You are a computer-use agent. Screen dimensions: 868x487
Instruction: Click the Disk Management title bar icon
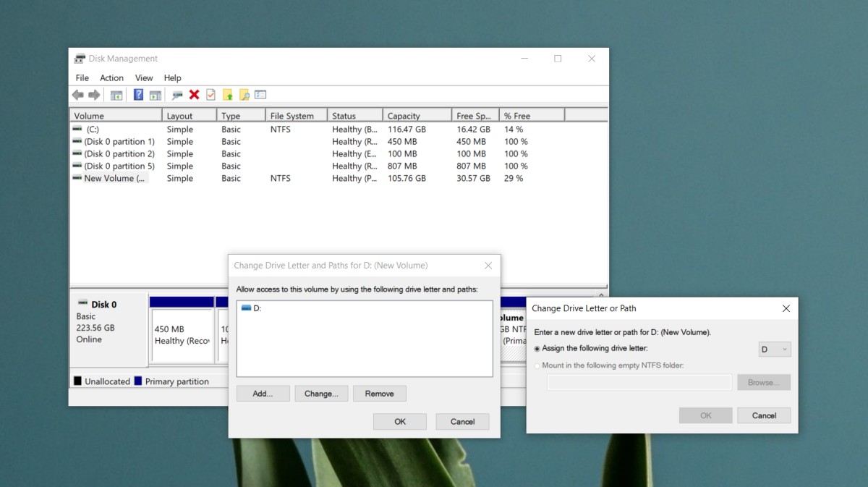click(80, 59)
